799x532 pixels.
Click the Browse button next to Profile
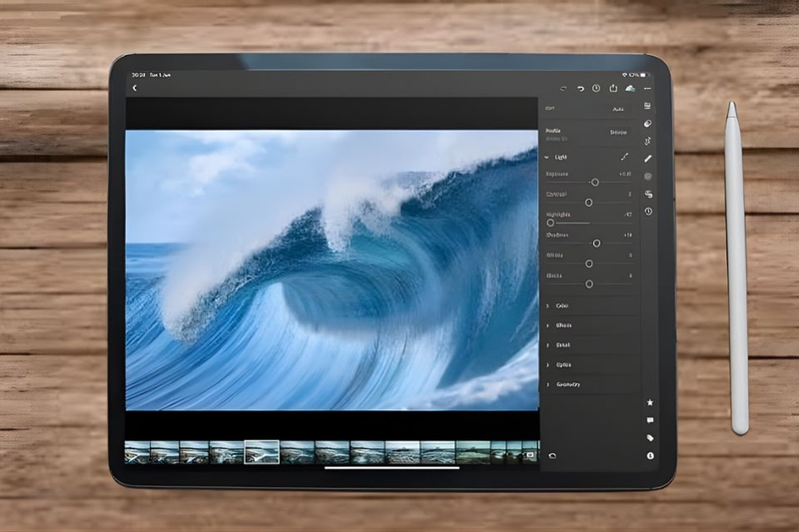(x=618, y=133)
